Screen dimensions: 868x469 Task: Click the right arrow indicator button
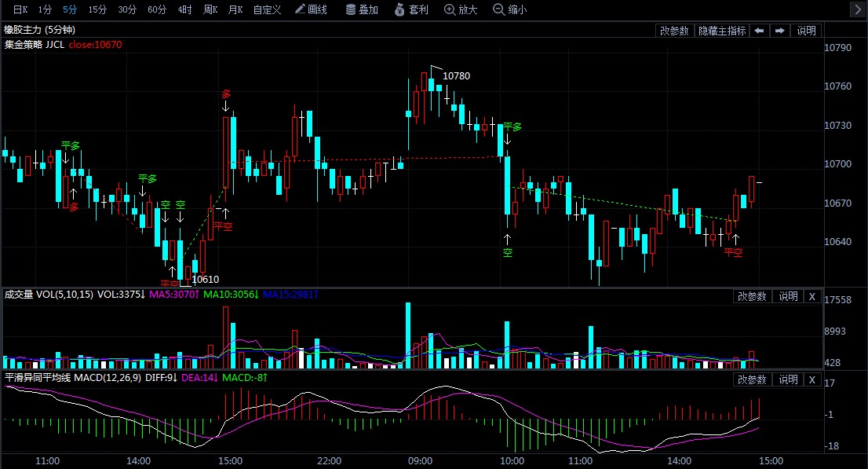coord(779,31)
